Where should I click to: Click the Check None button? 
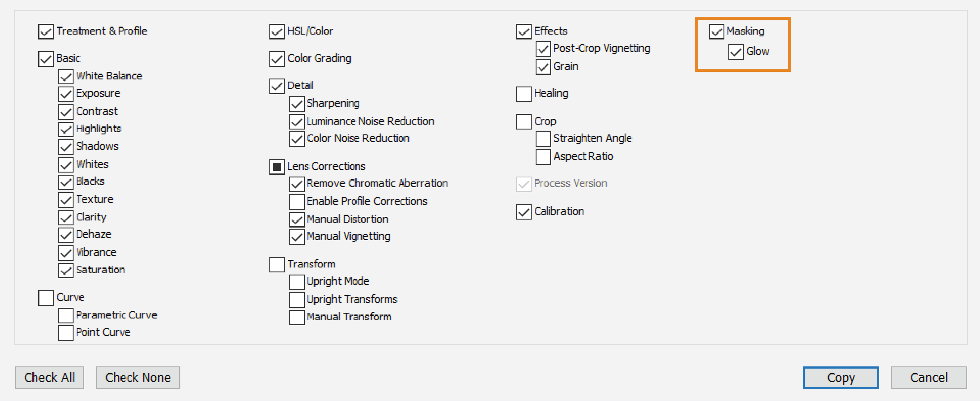(138, 377)
